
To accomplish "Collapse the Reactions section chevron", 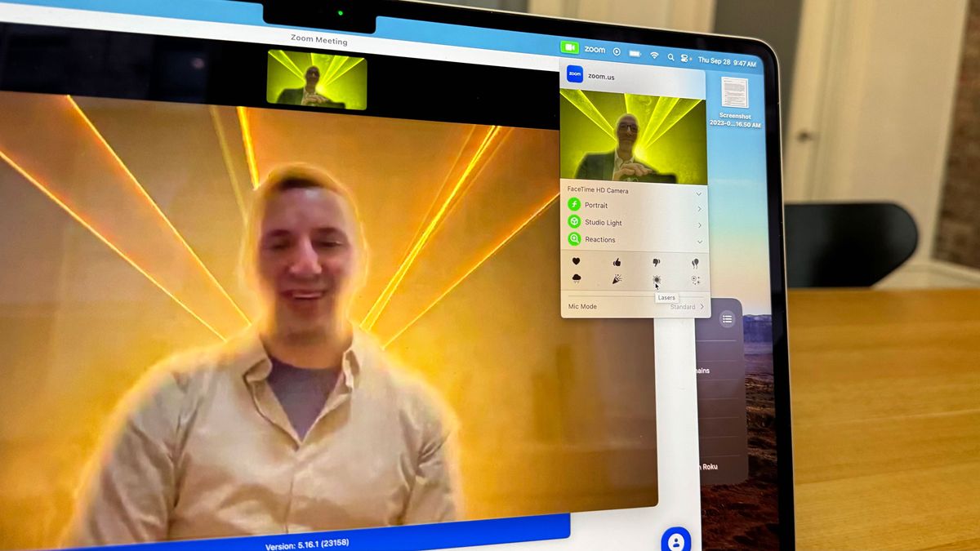I will coord(700,242).
